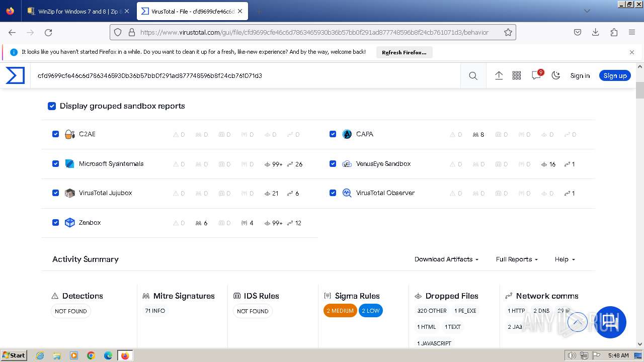Viewport: 644px width, 362px height.
Task: Uncheck Microsoft Sysinternals checkbox
Action: 55,164
